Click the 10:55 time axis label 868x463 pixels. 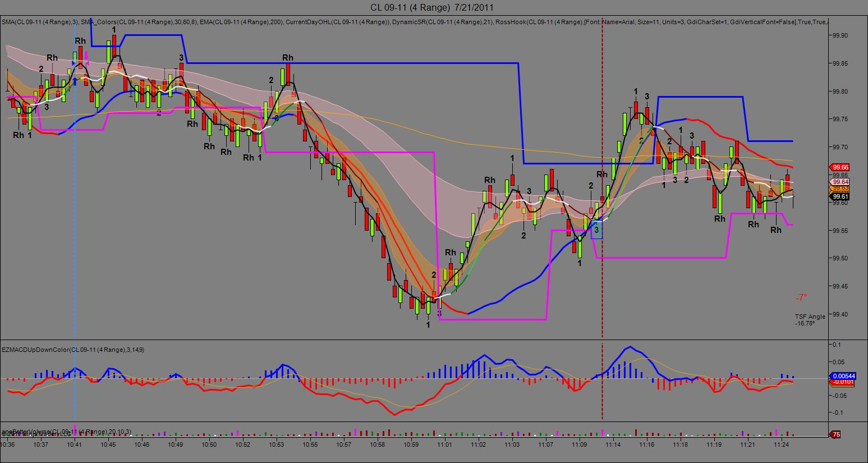pos(310,444)
